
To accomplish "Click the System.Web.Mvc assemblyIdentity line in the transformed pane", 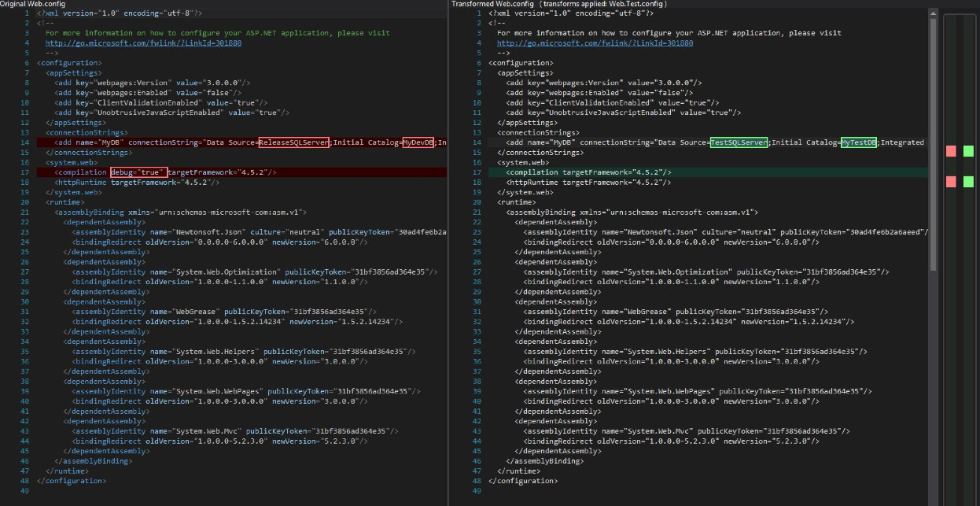I will 686,431.
